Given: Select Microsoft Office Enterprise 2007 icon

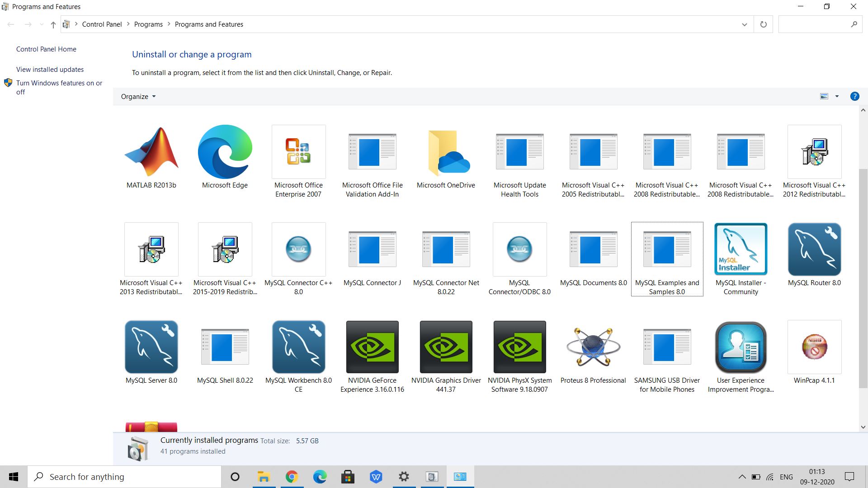Looking at the screenshot, I should [298, 152].
